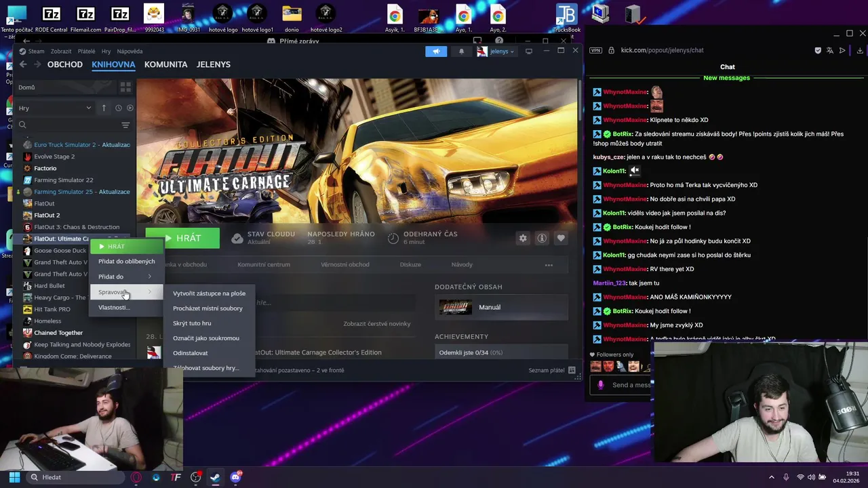Open the Zobrazit menu
This screenshot has height=488, width=868.
(x=61, y=52)
